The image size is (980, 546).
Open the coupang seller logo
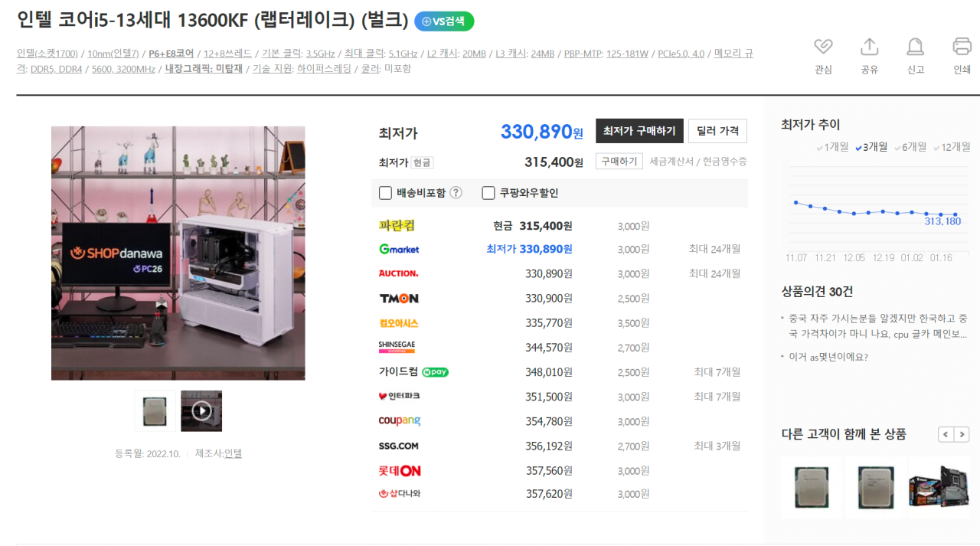click(400, 421)
